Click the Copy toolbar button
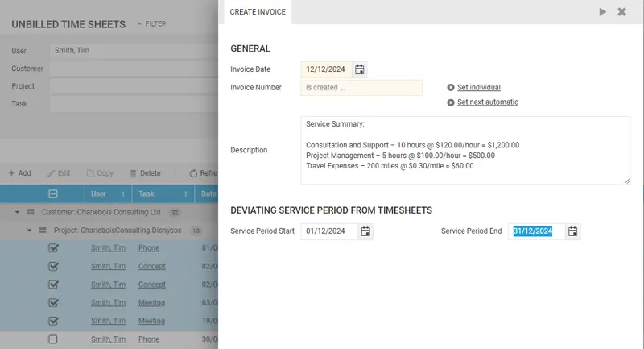644x349 pixels. [101, 173]
